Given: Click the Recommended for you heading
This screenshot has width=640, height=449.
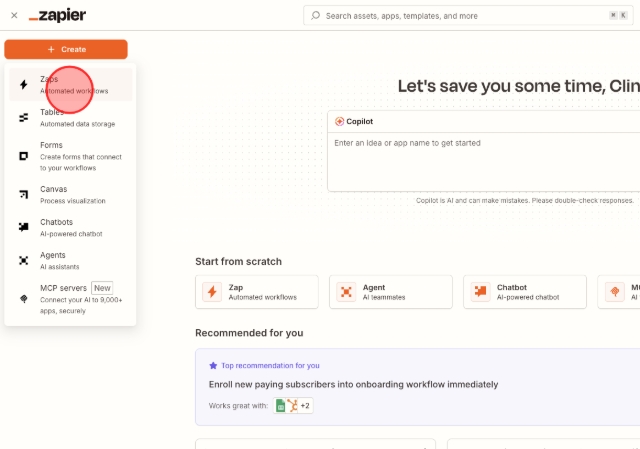Looking at the screenshot, I should point(249,333).
